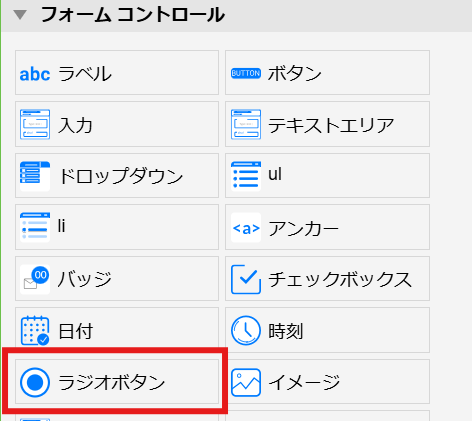Image resolution: width=472 pixels, height=421 pixels.
Task: Collapse the フォーム コントロール section triangle
Action: [x=20, y=15]
